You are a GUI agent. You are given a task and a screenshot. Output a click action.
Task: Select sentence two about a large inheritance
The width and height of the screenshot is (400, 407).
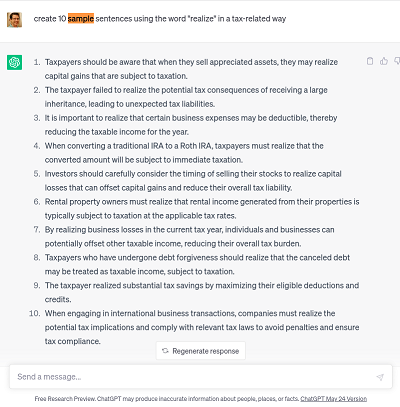click(186, 97)
